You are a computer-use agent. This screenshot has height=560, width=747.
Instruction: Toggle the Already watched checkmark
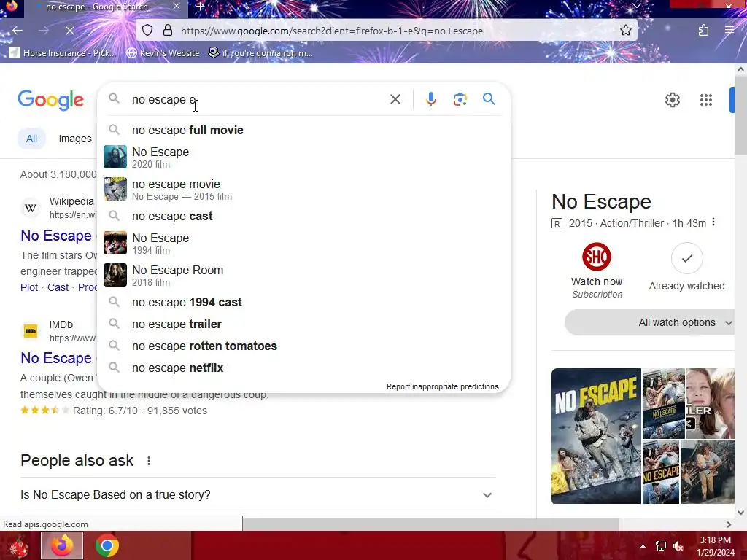point(686,258)
